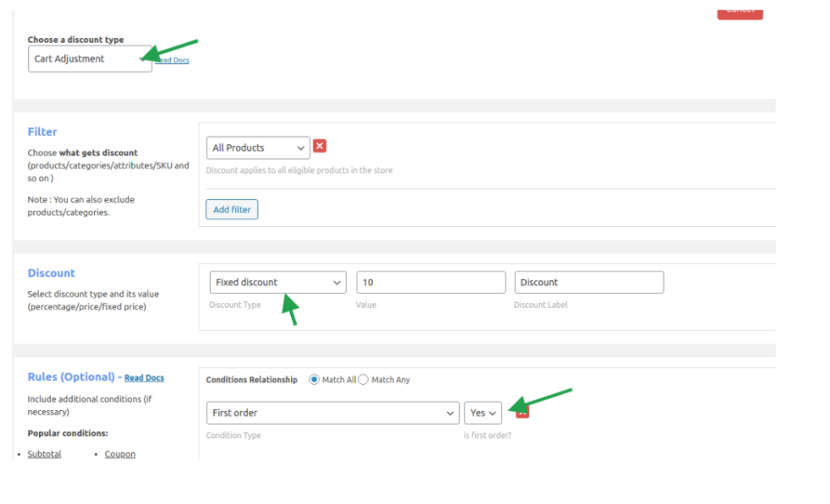Expand the All Products filter dropdown
Screen dimensions: 830x504
click(258, 147)
